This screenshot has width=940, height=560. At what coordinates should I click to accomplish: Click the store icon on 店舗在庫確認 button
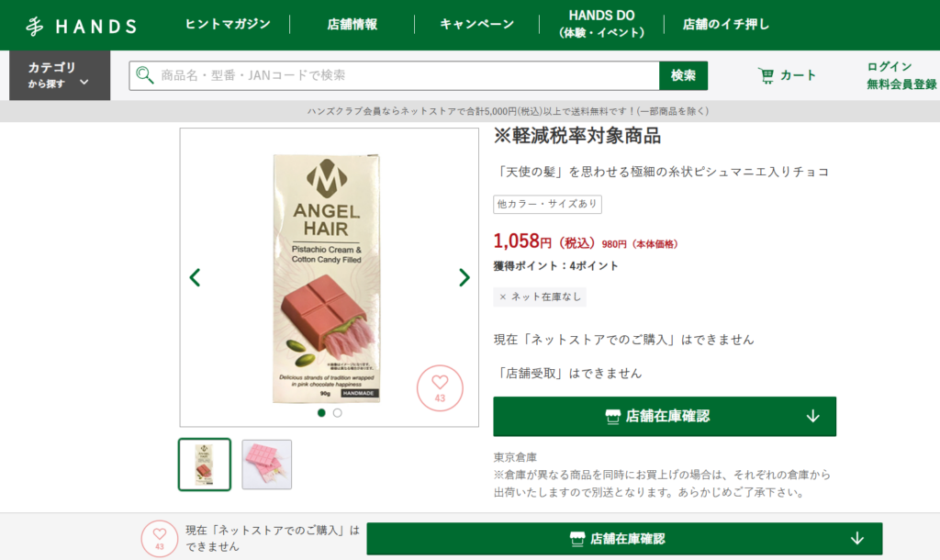coord(612,416)
